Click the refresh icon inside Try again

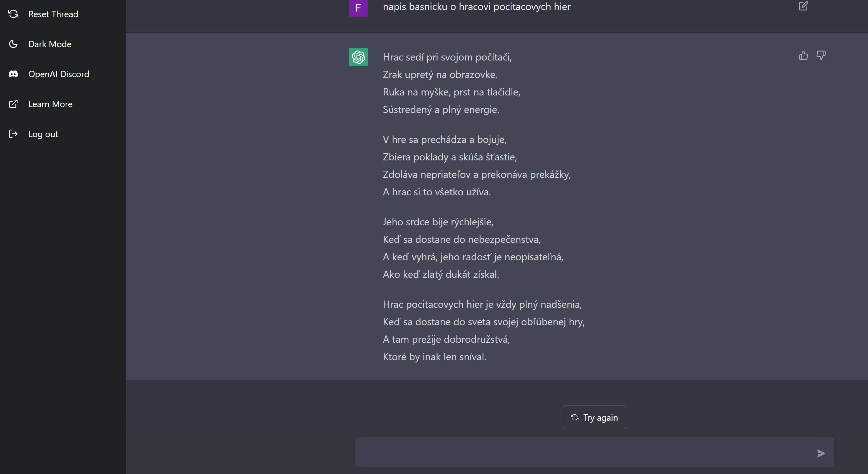(x=575, y=417)
